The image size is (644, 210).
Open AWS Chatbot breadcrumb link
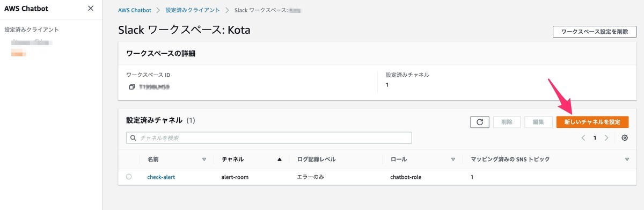tap(135, 10)
